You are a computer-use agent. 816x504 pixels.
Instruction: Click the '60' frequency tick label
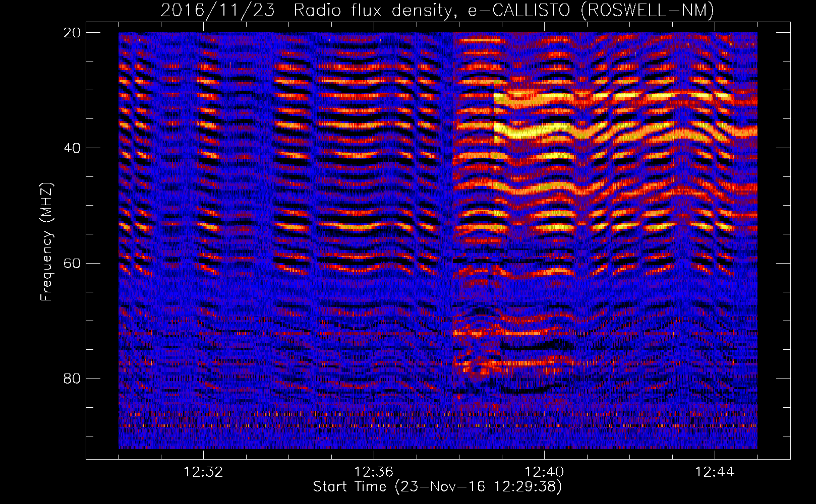coord(72,263)
